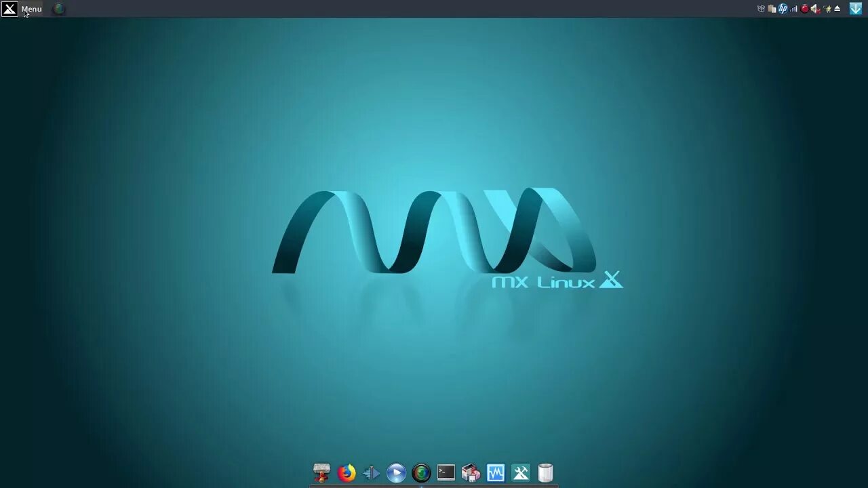This screenshot has height=488, width=868.
Task: Open the MX Linux logo menu icon
Action: [9, 9]
